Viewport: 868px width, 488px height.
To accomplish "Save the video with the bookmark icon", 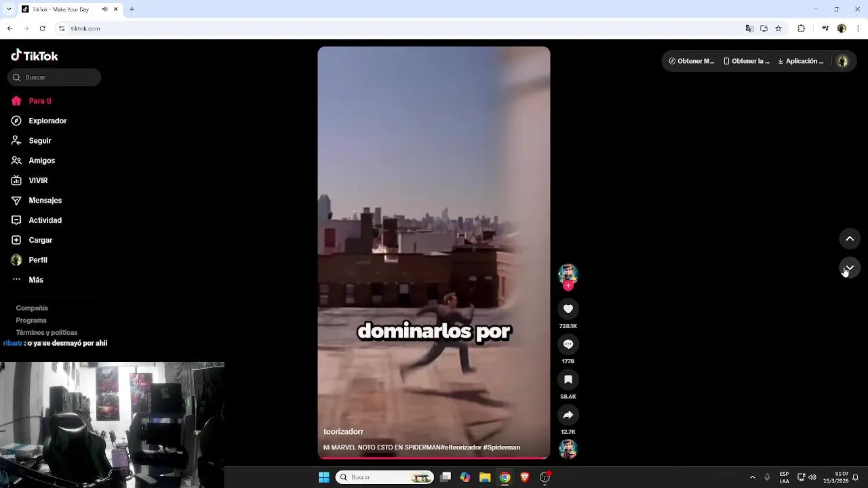I will [x=568, y=380].
